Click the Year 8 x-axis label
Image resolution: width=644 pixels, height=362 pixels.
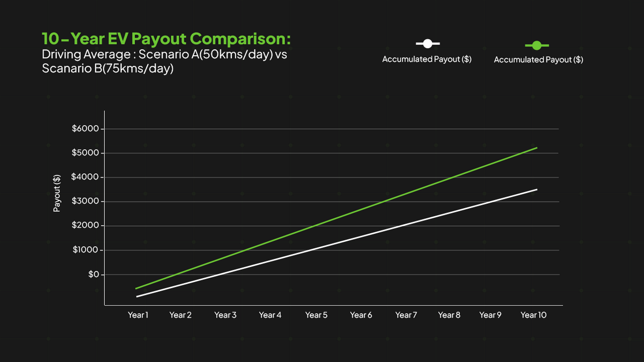449,315
